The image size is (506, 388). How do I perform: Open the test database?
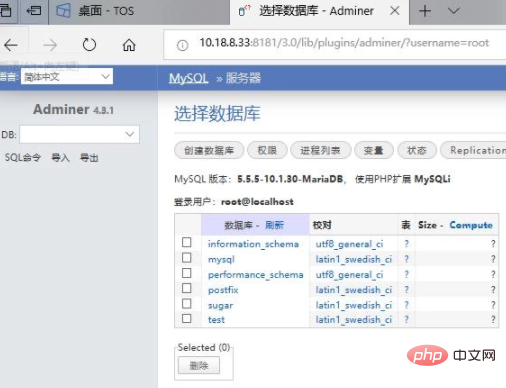[216, 320]
